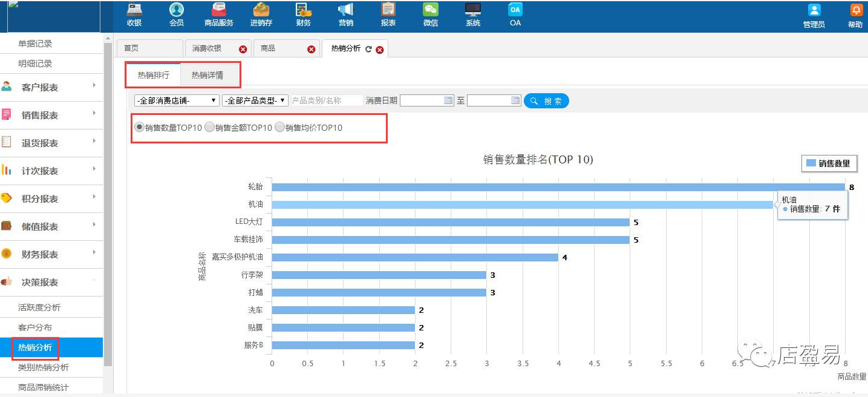This screenshot has width=868, height=397.
Task: Click the 机油 highlighted bar in chart
Action: [x=523, y=205]
